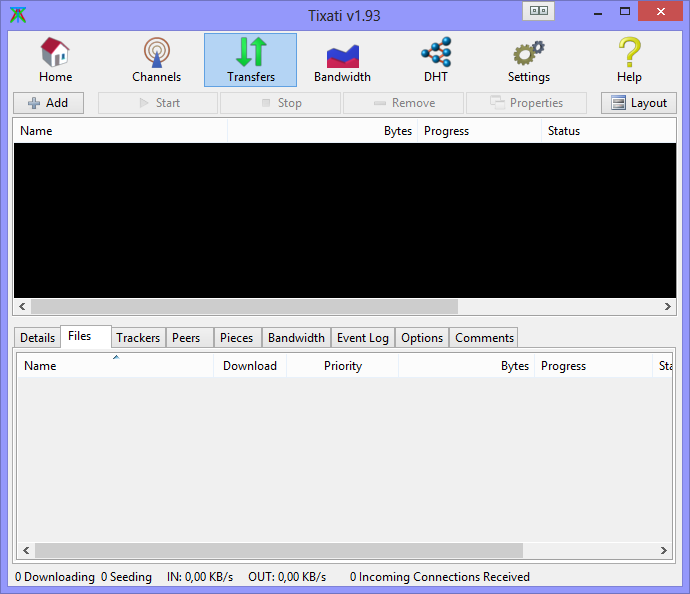Click the Add transfer button
The image size is (690, 594).
48,103
